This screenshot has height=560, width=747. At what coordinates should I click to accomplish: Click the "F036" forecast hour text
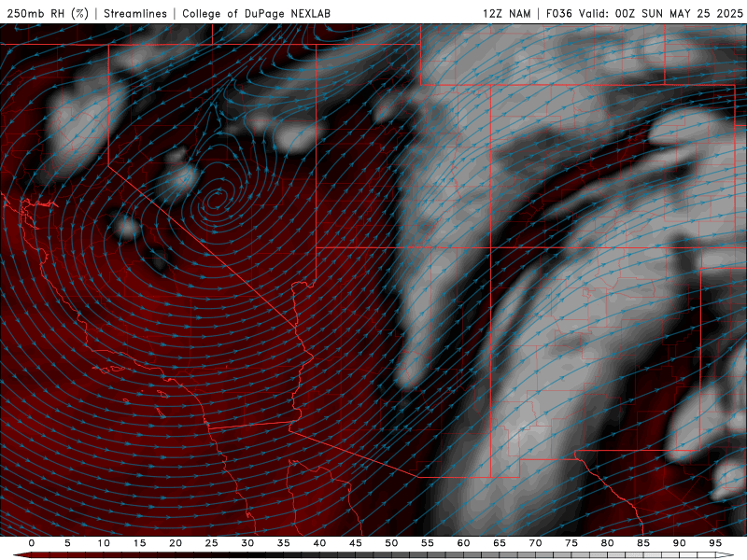coord(558,13)
